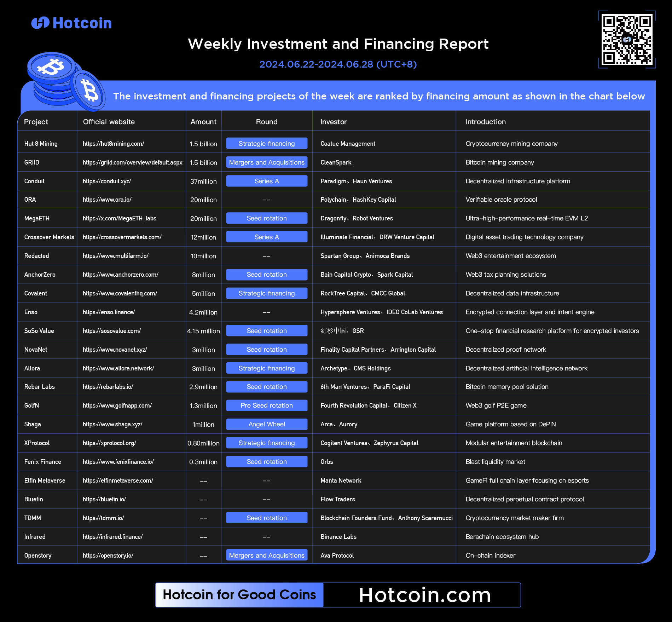This screenshot has height=622, width=672.
Task: Open the covalenthq.com link
Action: pyautogui.click(x=120, y=293)
